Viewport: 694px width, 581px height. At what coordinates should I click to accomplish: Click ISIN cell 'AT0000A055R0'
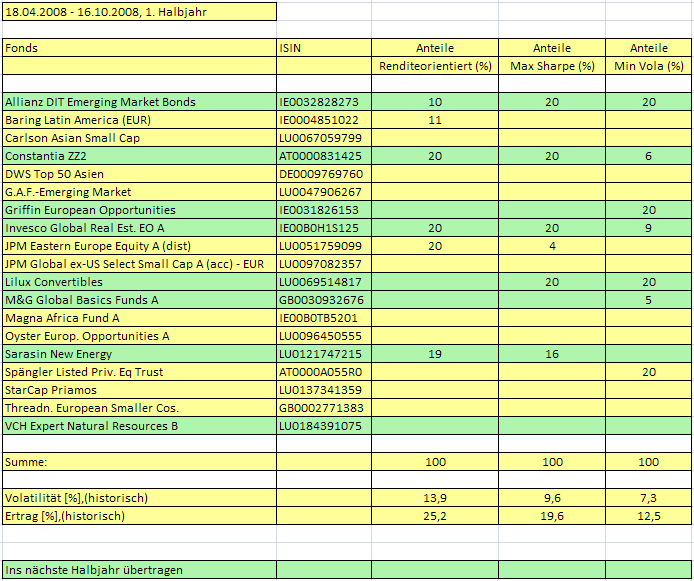point(324,372)
